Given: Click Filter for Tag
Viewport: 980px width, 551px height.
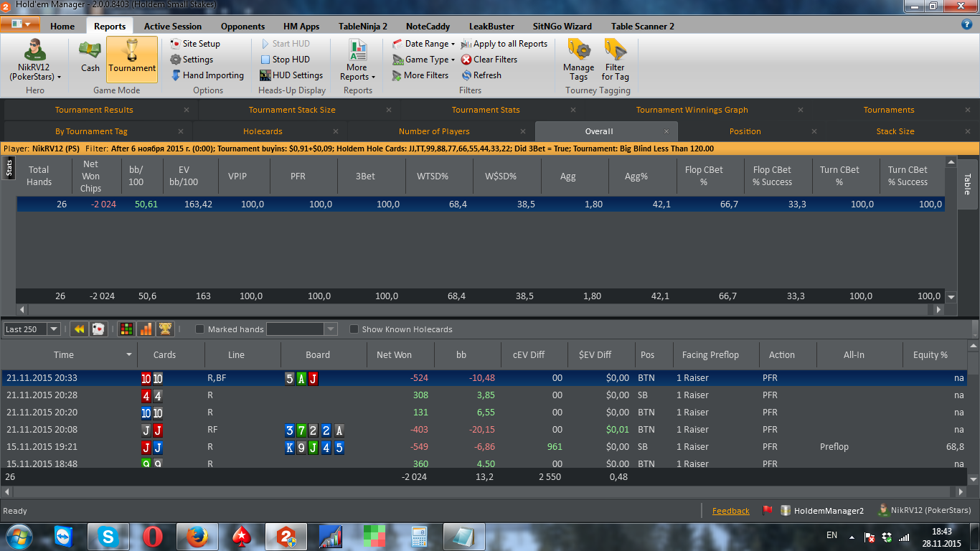Looking at the screenshot, I should click(x=615, y=60).
